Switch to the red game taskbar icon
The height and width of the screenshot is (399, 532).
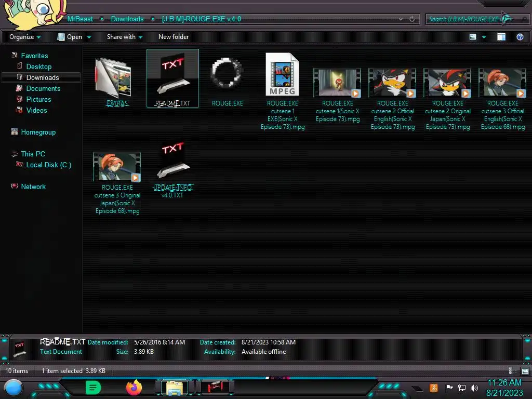click(x=215, y=387)
